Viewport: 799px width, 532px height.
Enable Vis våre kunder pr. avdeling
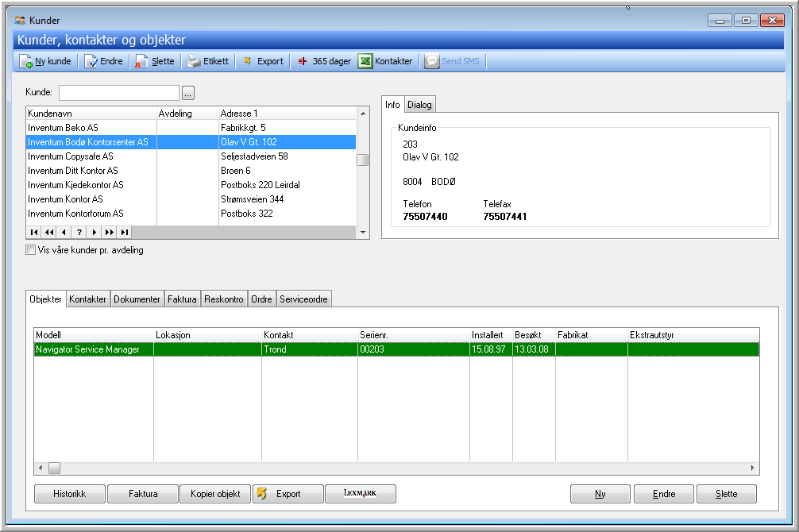coord(31,250)
